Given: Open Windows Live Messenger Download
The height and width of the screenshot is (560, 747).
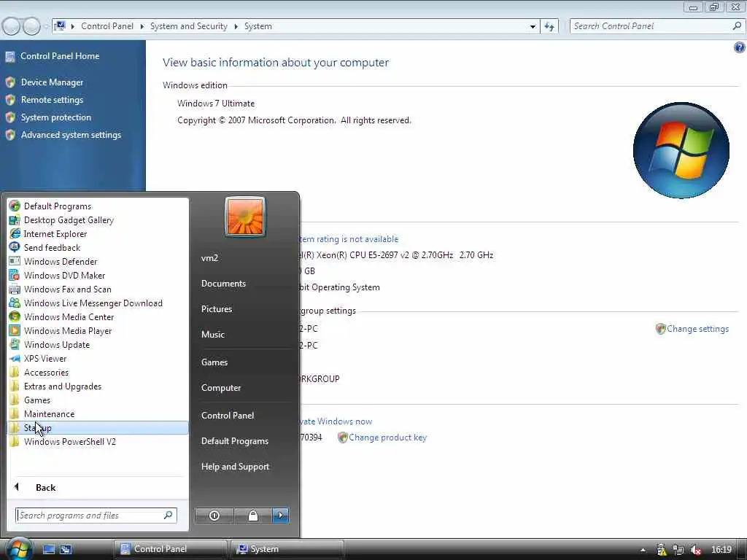Looking at the screenshot, I should [x=93, y=303].
